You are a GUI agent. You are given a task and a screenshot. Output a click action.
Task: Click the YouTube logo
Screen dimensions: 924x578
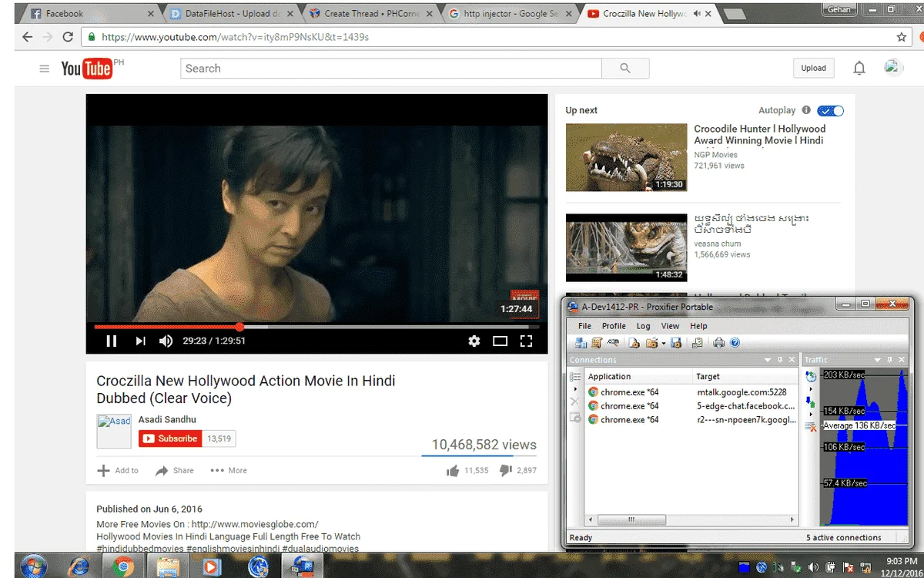click(87, 69)
